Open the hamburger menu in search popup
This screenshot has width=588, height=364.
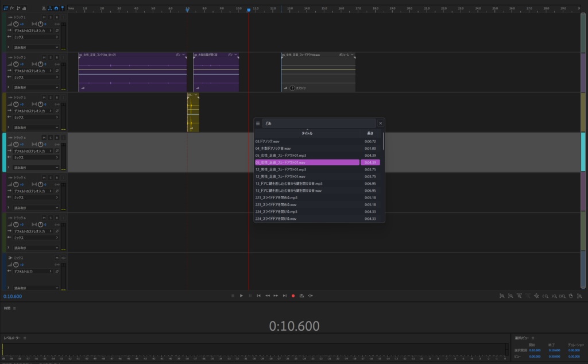pyautogui.click(x=258, y=123)
